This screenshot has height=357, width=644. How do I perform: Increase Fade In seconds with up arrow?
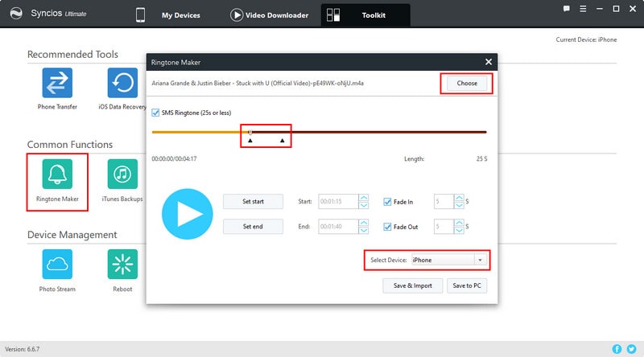pos(459,197)
